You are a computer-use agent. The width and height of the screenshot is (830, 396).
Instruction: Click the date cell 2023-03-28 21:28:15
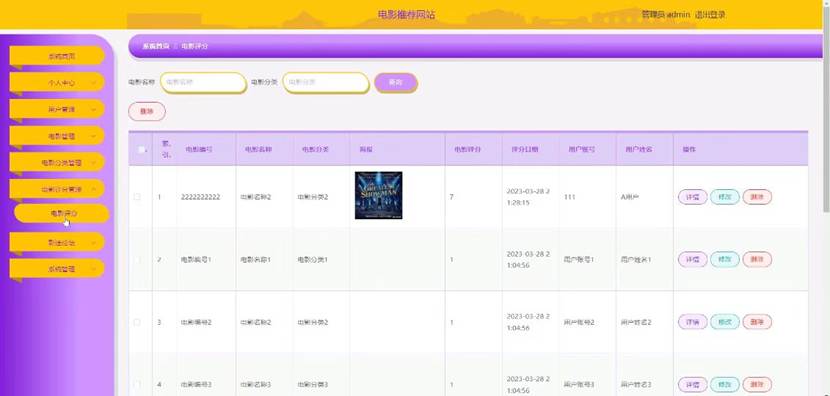(528, 197)
